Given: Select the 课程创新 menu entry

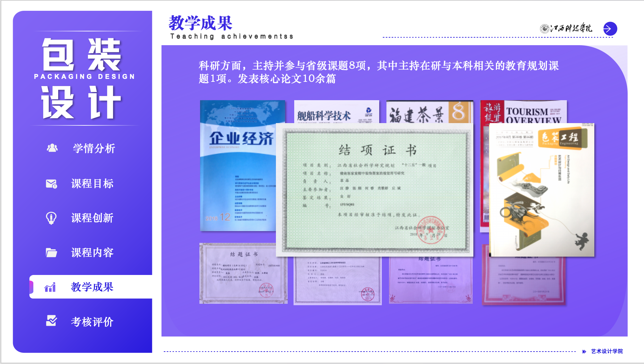Looking at the screenshot, I should [92, 218].
